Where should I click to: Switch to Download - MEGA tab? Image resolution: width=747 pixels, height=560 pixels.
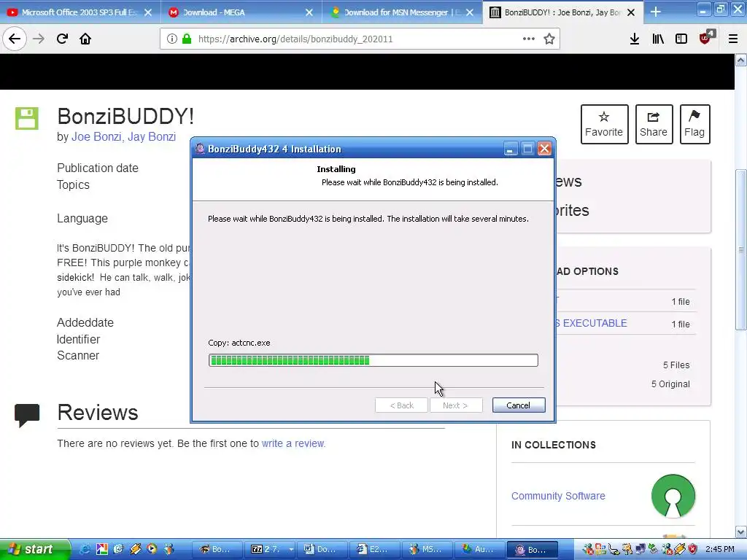coord(241,12)
